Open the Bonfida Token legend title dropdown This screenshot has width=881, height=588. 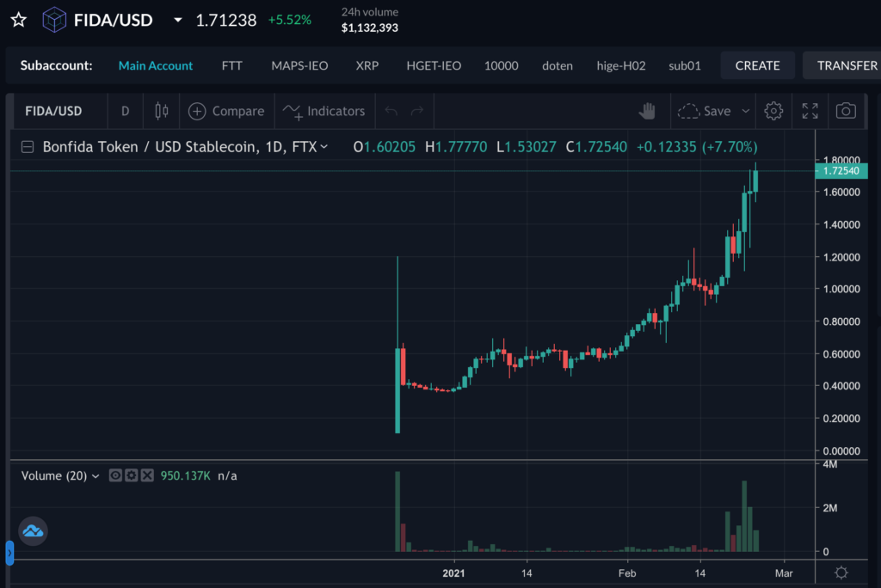pyautogui.click(x=186, y=147)
